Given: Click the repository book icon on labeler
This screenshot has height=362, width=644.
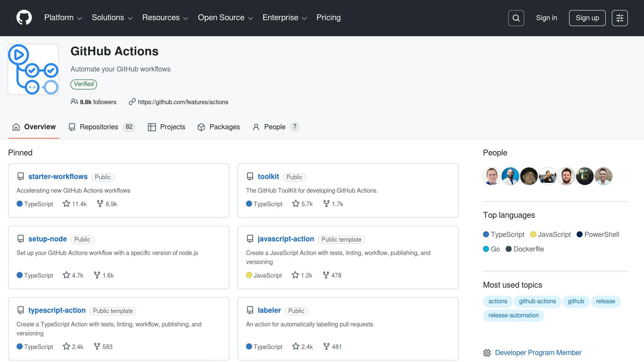Looking at the screenshot, I should (250, 310).
